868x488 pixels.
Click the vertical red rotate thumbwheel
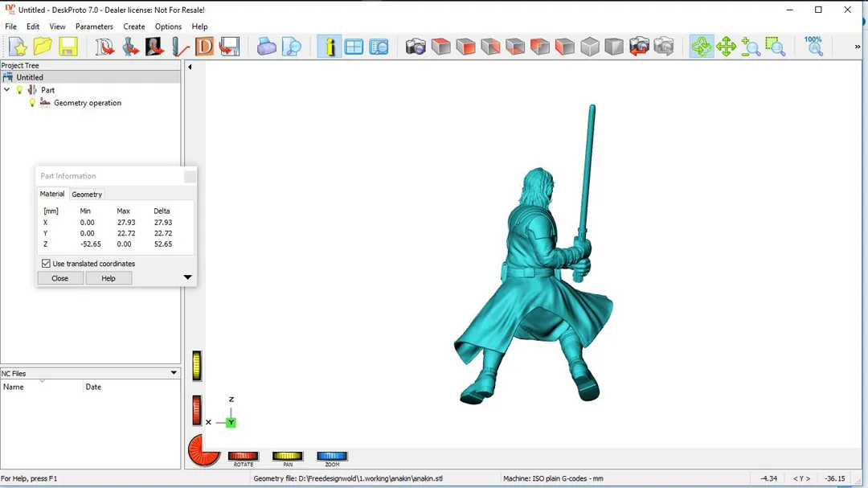coord(197,411)
